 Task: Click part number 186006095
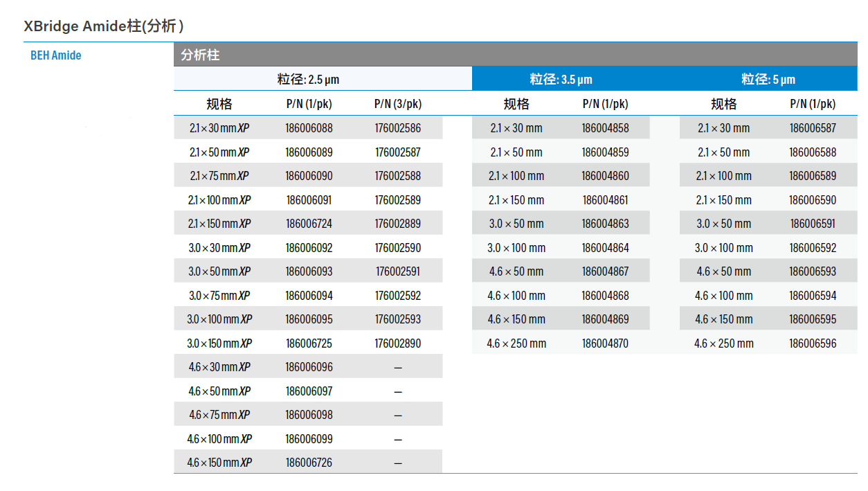[309, 319]
